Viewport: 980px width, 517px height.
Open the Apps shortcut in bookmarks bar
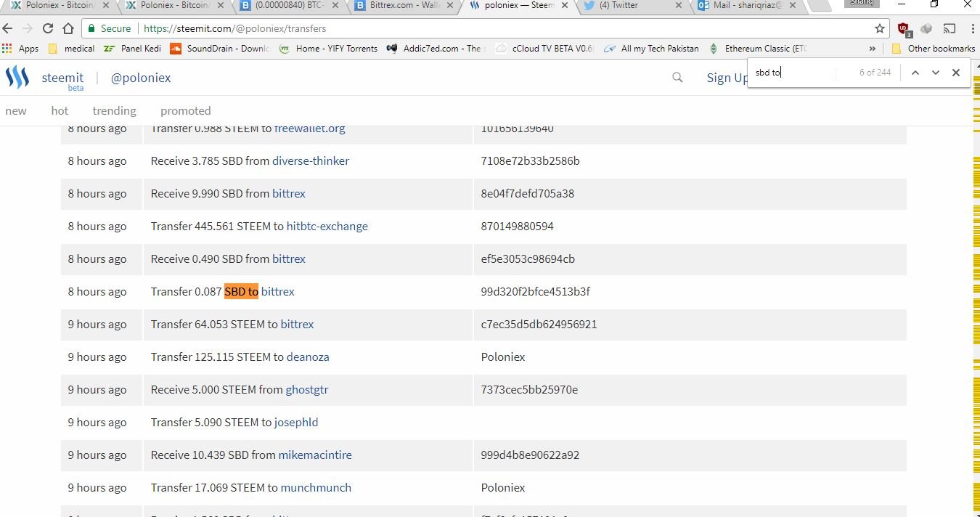point(20,49)
